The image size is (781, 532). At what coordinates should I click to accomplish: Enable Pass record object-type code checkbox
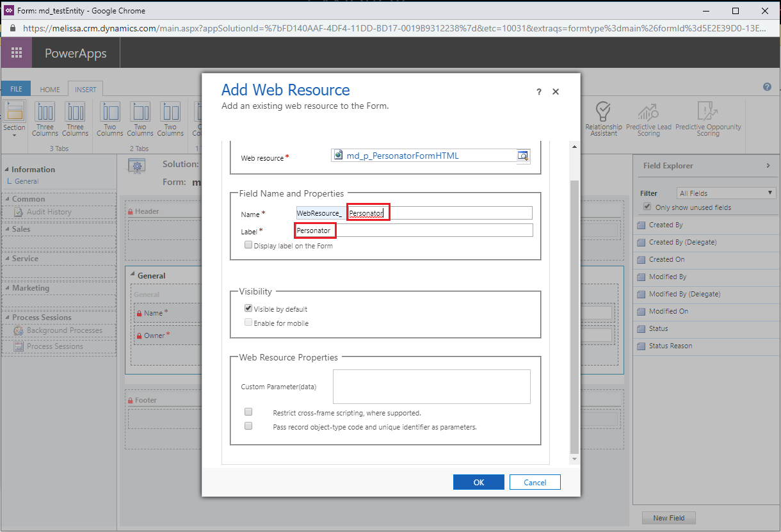click(x=248, y=426)
